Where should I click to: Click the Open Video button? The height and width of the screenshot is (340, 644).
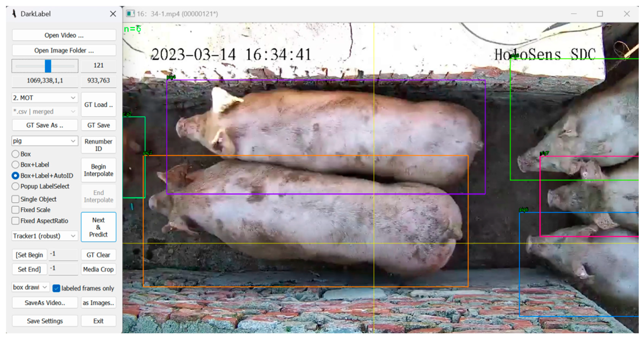[64, 35]
